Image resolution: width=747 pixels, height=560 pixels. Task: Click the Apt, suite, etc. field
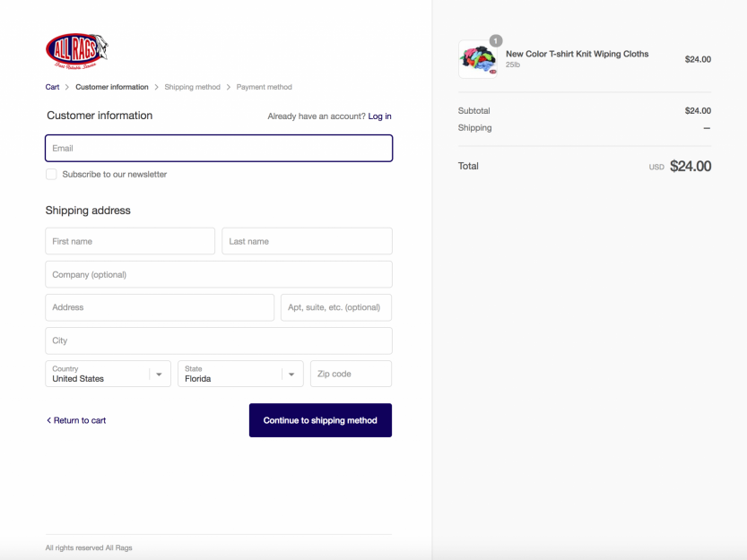tap(336, 307)
